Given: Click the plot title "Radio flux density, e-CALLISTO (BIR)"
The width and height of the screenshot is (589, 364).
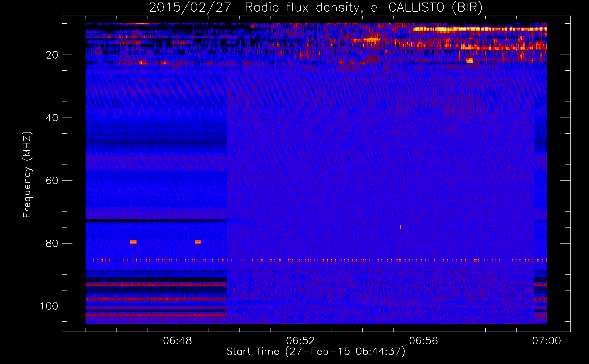Looking at the screenshot, I should click(363, 8).
